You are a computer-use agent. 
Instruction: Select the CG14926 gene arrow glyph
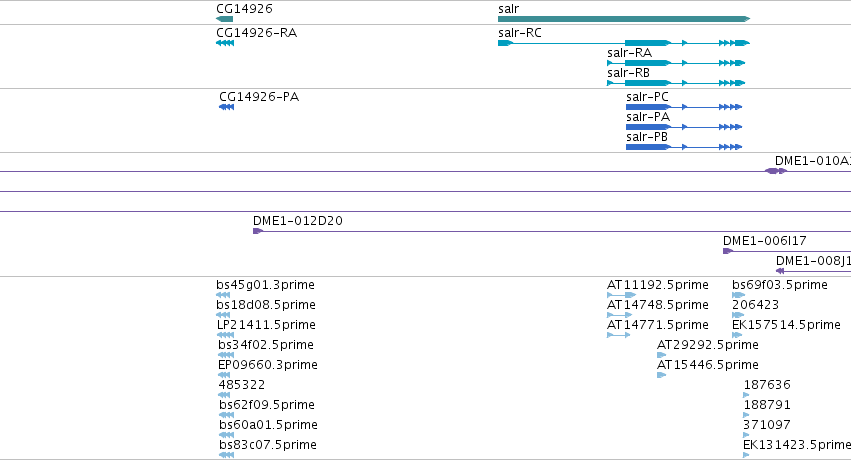point(224,19)
